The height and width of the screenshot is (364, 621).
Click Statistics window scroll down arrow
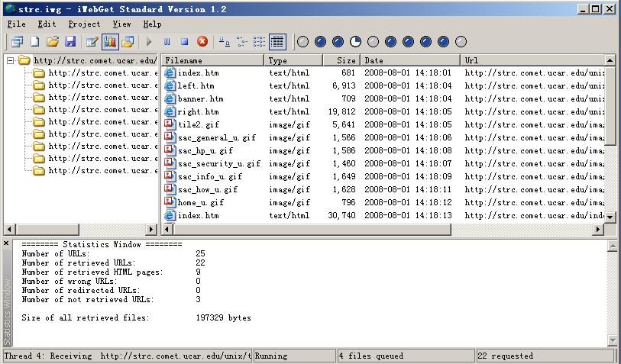pyautogui.click(x=613, y=340)
